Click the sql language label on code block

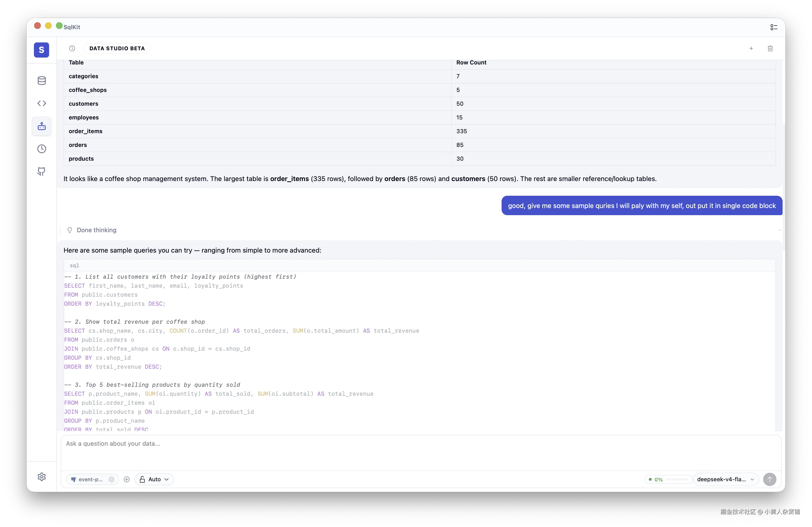point(74,265)
